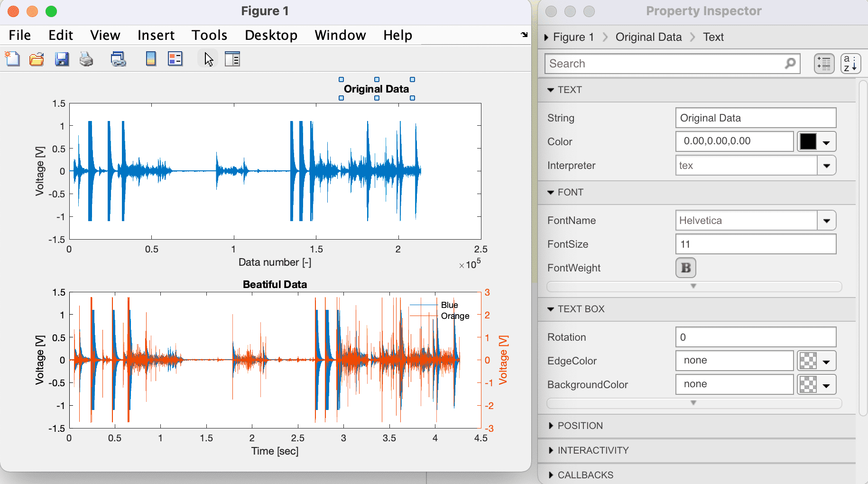
Task: Open the View menu
Action: pos(105,35)
